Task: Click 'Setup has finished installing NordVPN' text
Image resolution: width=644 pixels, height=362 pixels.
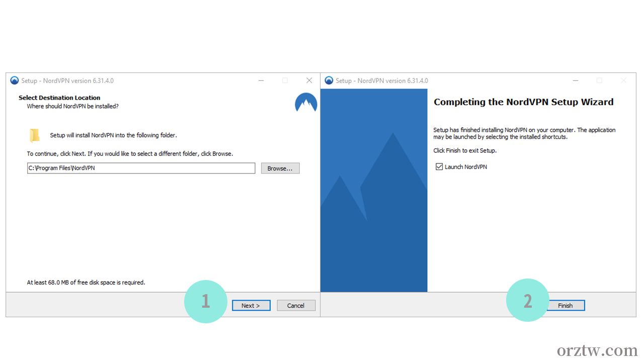Action: (524, 133)
